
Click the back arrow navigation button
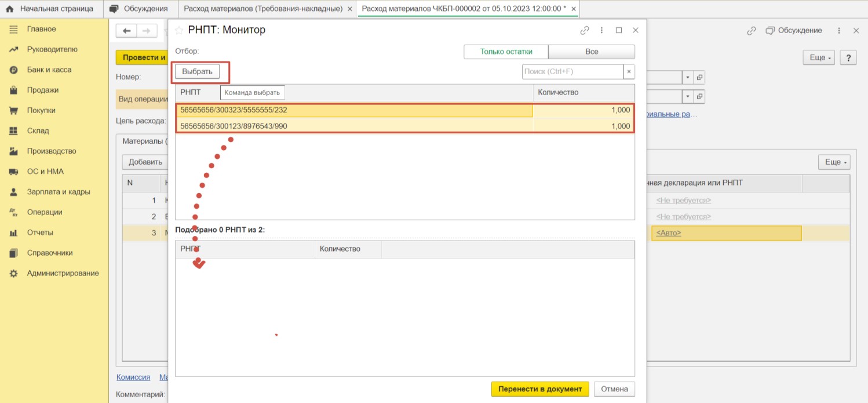126,31
